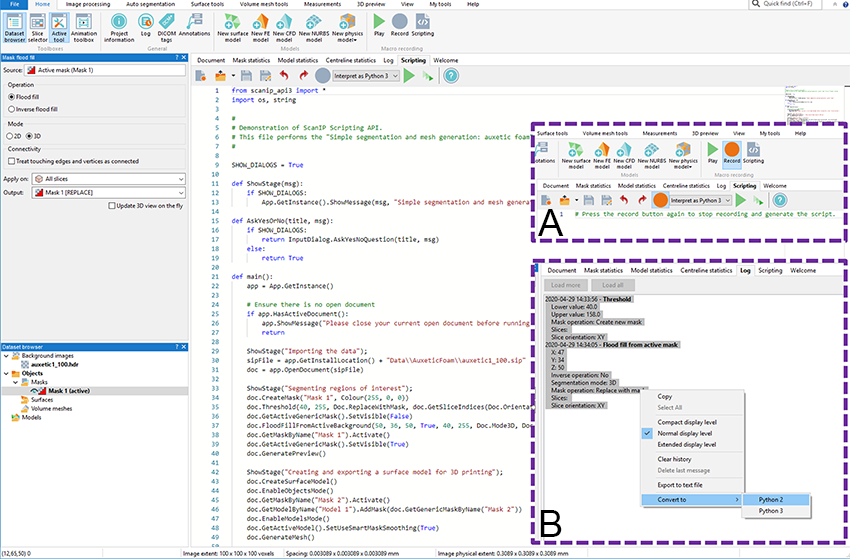Open the Animation toolbox
850x559 pixels.
(x=84, y=25)
